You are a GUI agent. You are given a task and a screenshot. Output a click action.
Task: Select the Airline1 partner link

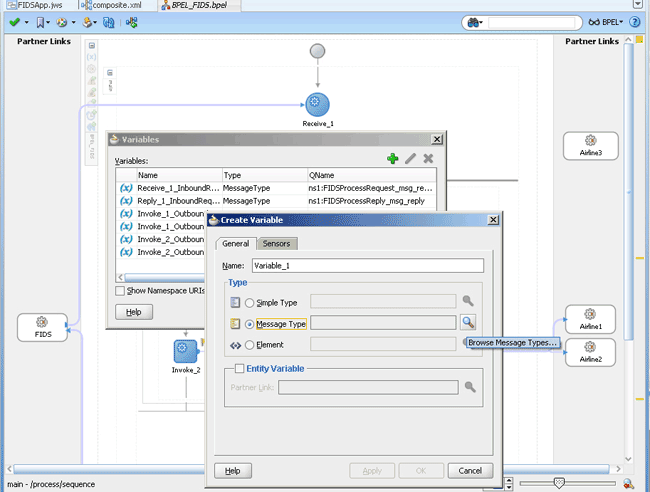(x=590, y=319)
